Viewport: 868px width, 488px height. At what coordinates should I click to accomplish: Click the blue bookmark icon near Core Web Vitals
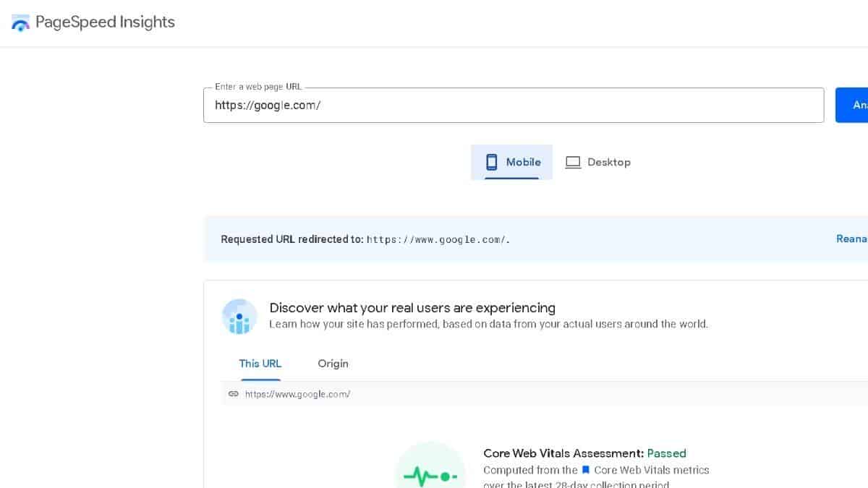pyautogui.click(x=586, y=471)
